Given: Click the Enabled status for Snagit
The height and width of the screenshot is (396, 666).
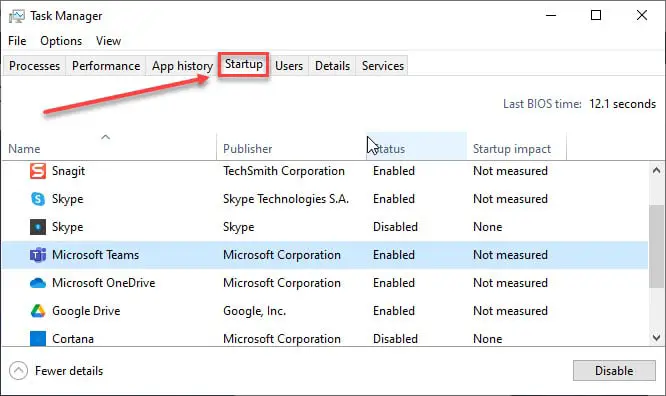Looking at the screenshot, I should [x=394, y=171].
